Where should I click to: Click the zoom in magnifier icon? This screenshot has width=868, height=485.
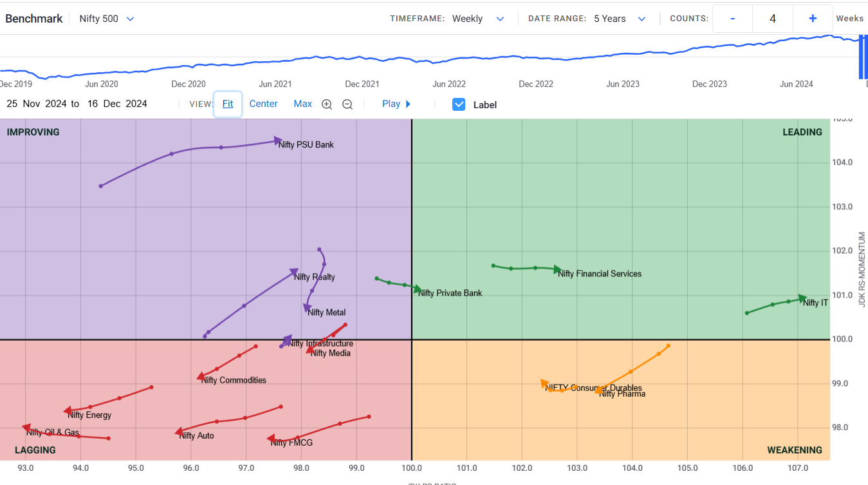[327, 104]
